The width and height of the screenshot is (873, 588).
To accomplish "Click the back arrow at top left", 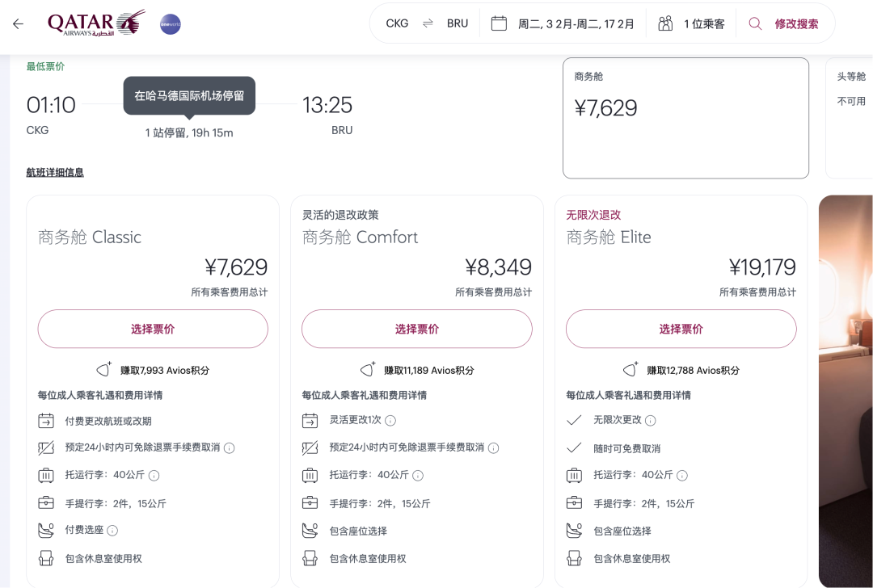I will pos(18,23).
